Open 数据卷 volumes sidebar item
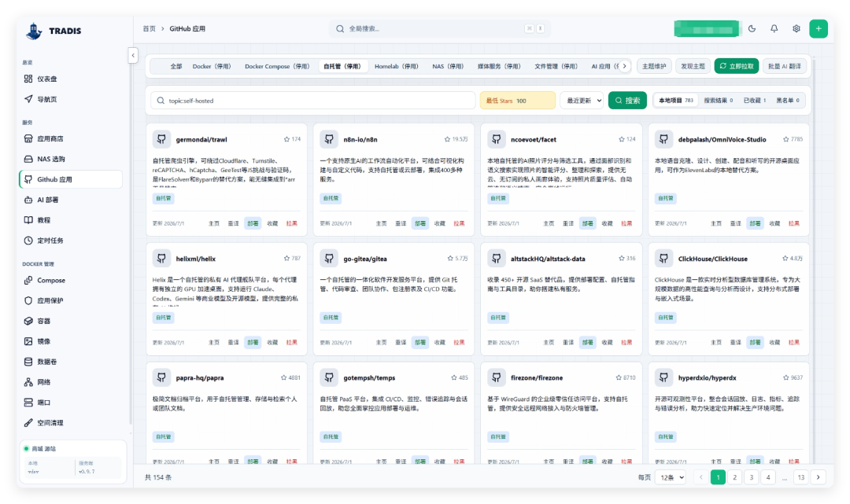 [71, 362]
